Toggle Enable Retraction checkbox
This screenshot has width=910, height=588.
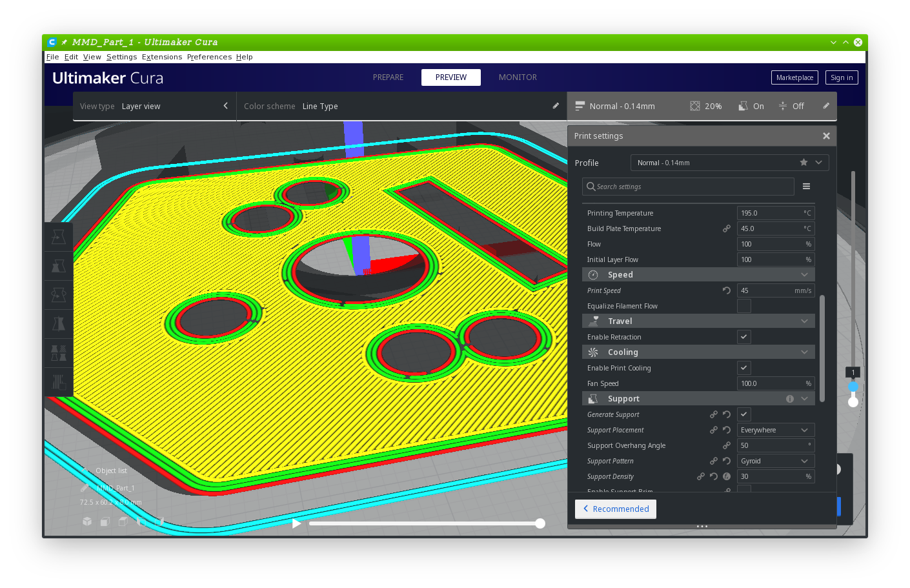point(744,337)
